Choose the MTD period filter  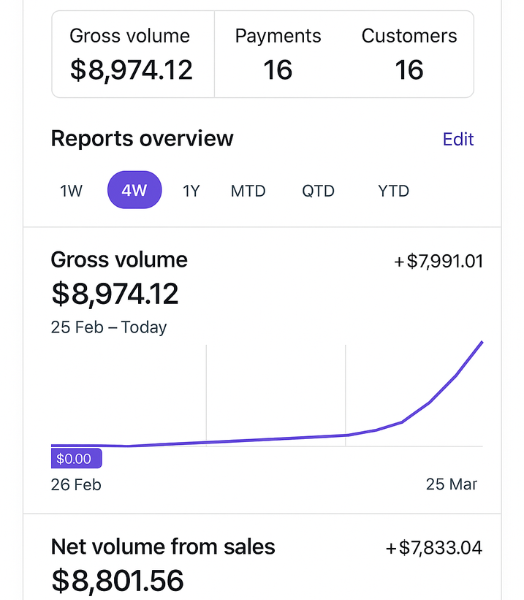(x=248, y=191)
